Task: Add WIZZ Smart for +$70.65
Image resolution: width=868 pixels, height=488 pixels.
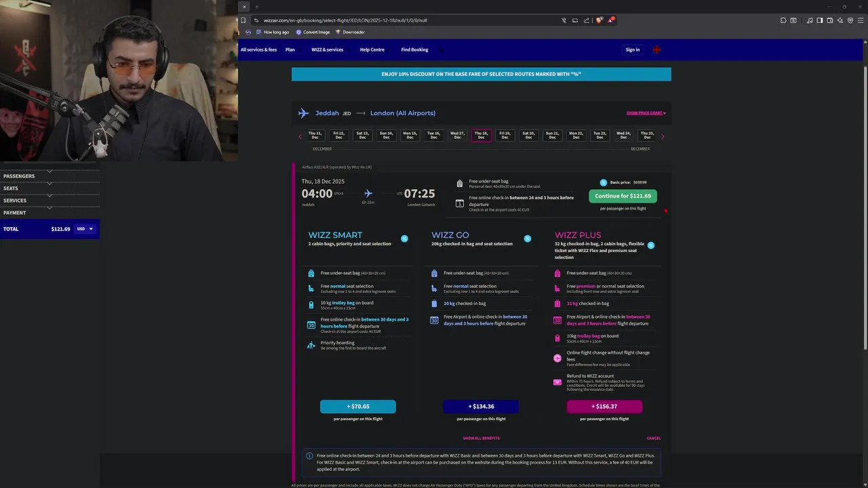Action: (x=358, y=407)
